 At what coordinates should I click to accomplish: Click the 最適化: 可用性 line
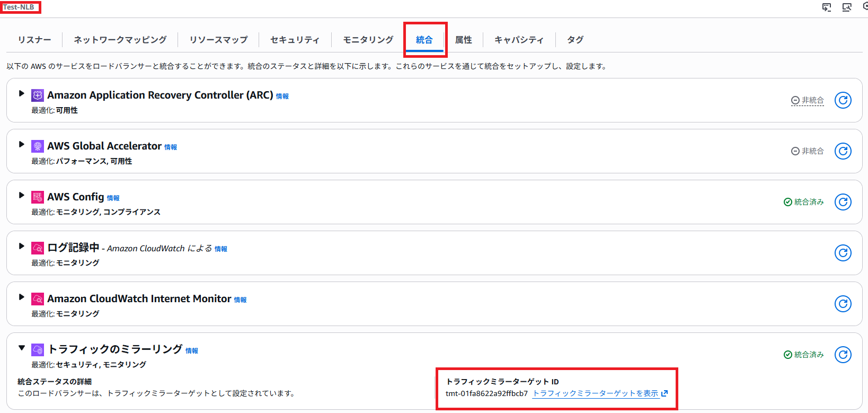[55, 110]
